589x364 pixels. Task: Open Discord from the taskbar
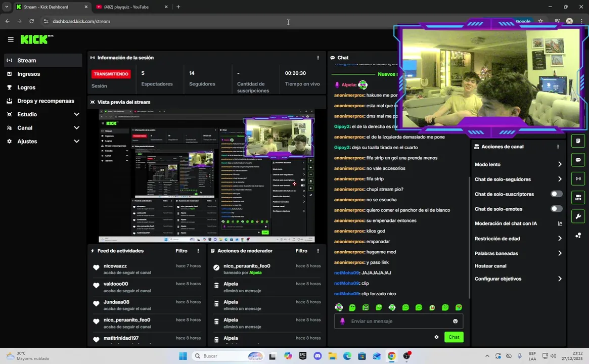pos(318,356)
